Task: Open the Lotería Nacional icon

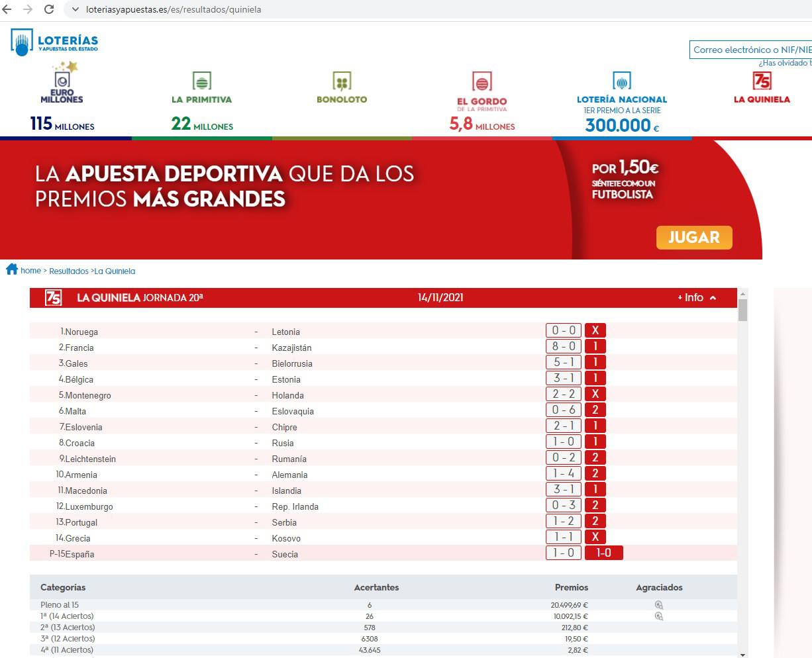Action: (621, 81)
